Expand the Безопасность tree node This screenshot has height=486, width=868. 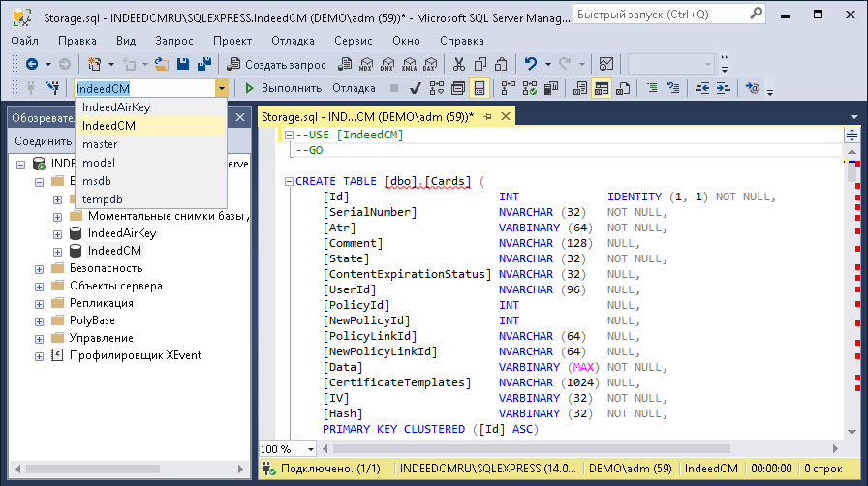tap(39, 268)
